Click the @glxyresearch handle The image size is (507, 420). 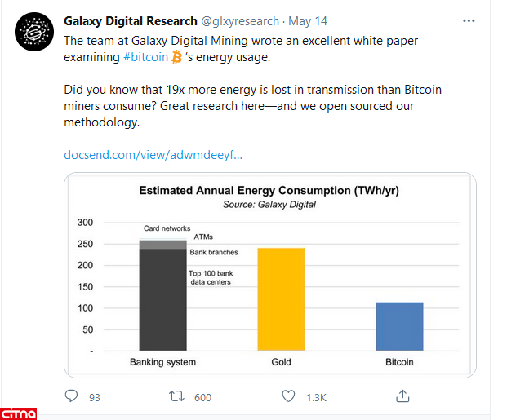click(240, 20)
